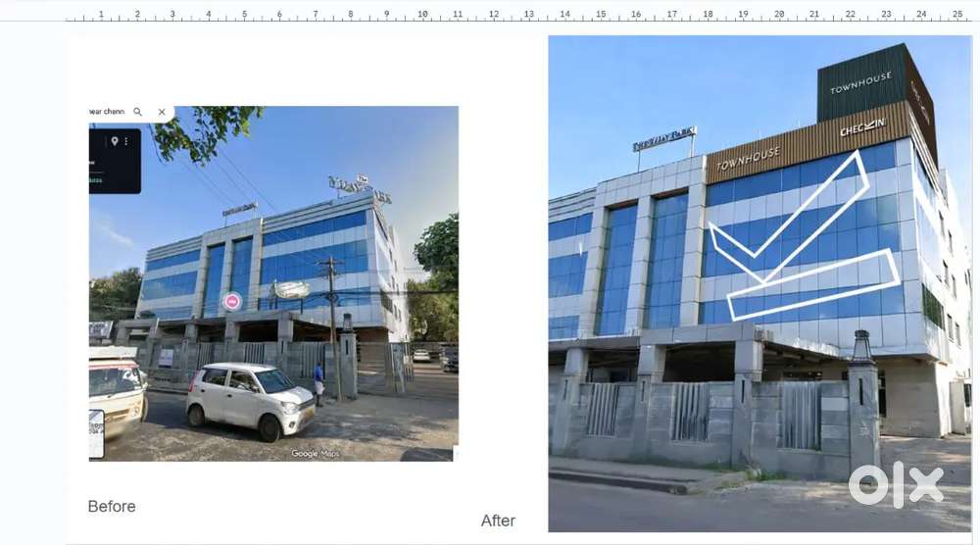Click the location pin icon in dark card
This screenshot has width=980, height=545.
pos(115,142)
